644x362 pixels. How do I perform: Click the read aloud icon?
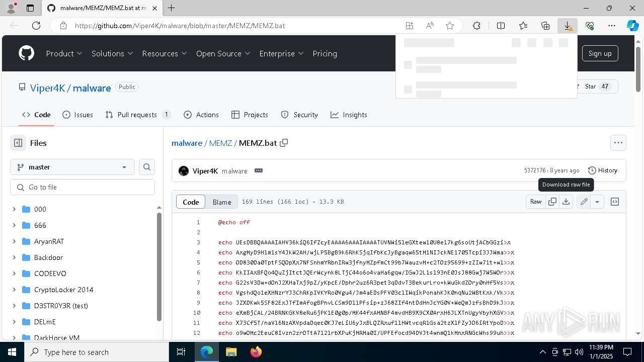pos(430,26)
